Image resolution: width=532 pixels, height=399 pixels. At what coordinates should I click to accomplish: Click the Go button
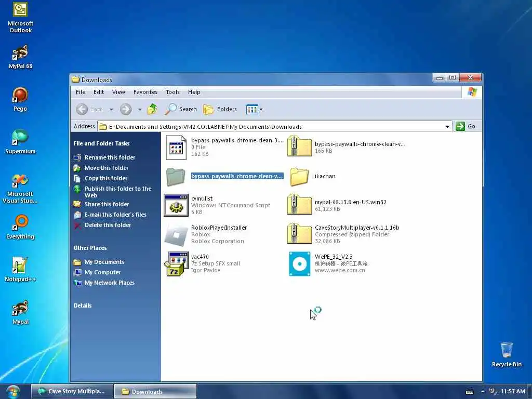[x=465, y=126]
